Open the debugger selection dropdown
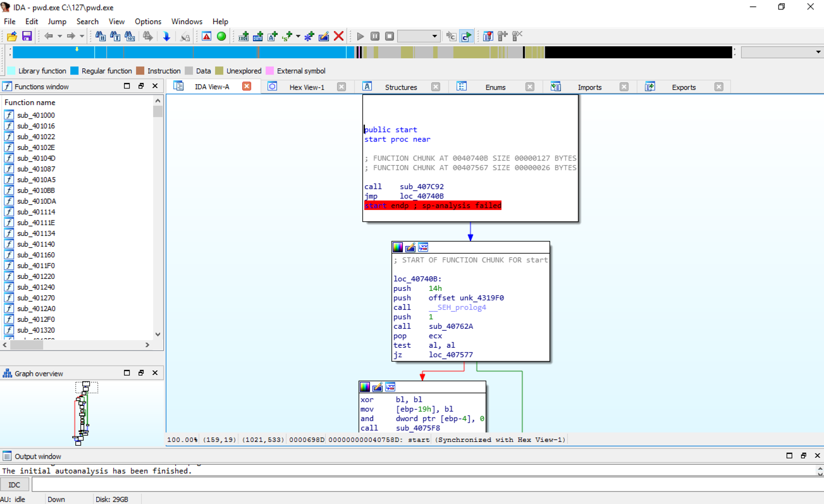Screen dimensions: 824x504 coord(419,37)
